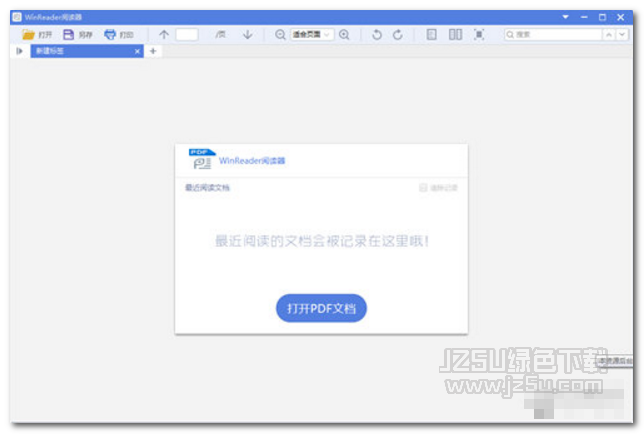
Task: Minimize the WinReader window
Action: pos(584,17)
